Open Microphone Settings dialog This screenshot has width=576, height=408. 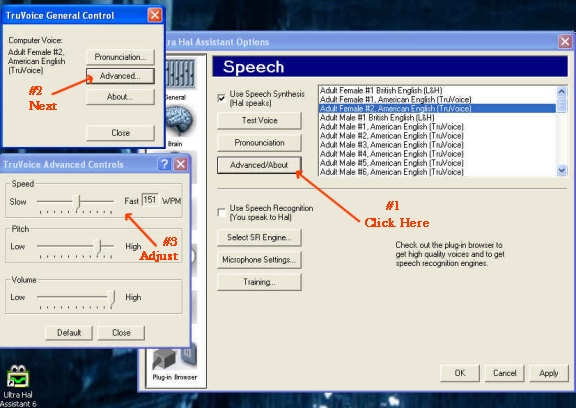pyautogui.click(x=259, y=260)
